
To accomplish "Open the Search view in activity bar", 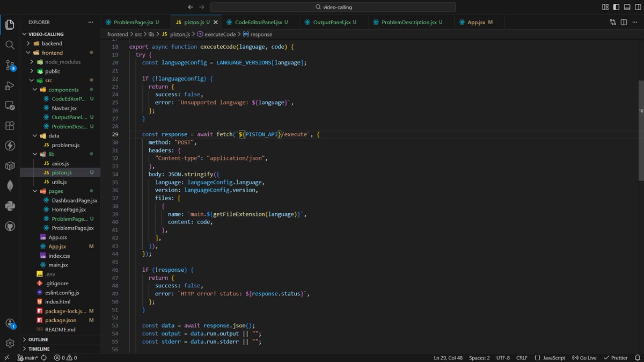I will click(x=10, y=45).
